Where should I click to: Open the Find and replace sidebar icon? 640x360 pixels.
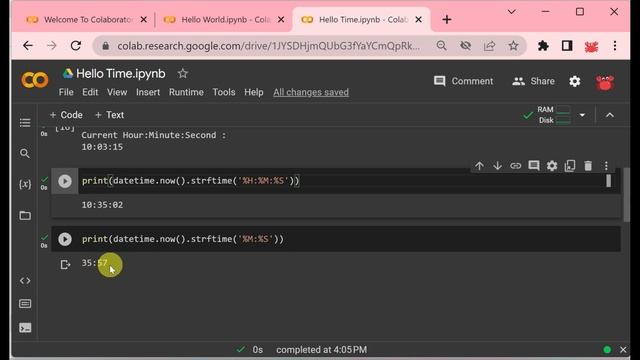coord(25,153)
